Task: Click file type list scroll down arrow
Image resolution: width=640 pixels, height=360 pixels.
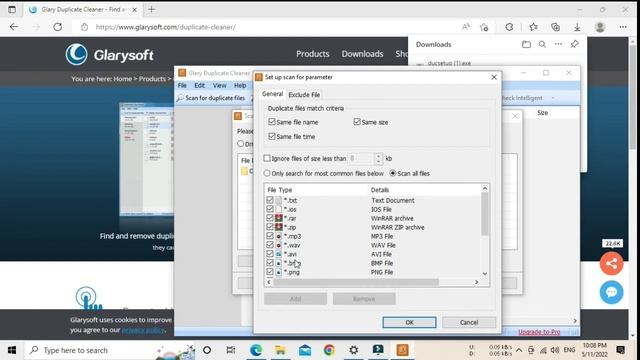Action: [484, 274]
